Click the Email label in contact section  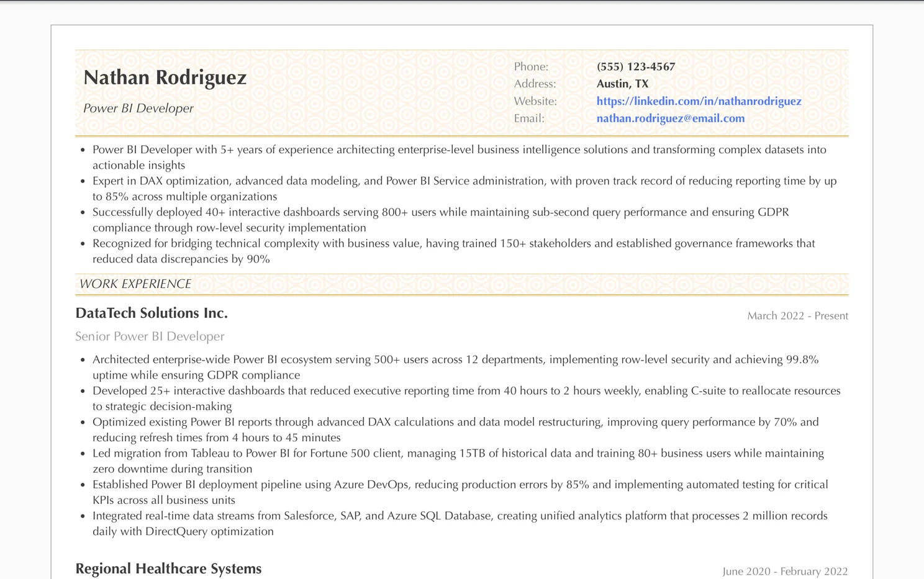[x=528, y=118]
